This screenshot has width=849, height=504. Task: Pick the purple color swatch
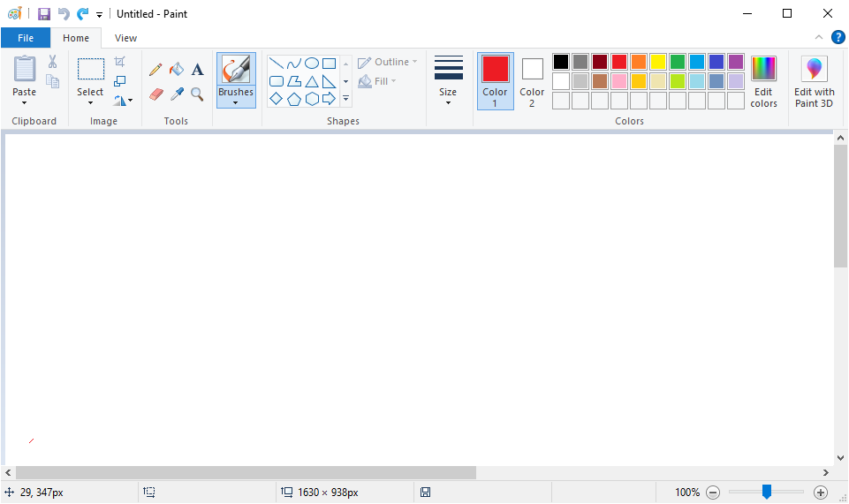pyautogui.click(x=736, y=62)
